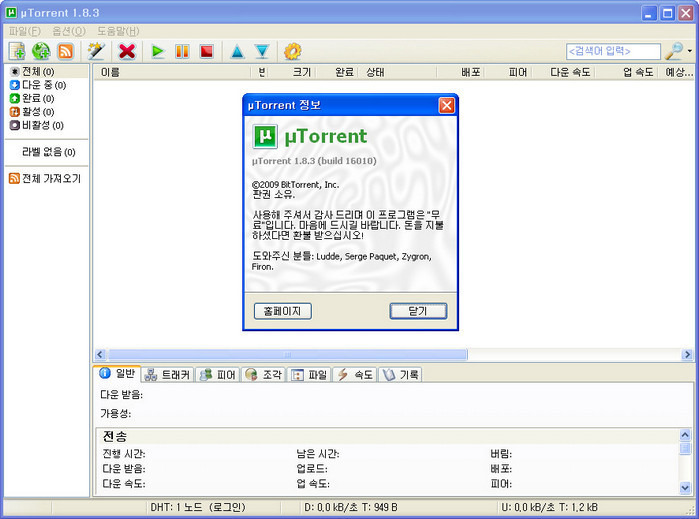Click the green Start torrent play icon
This screenshot has width=699, height=519.
pyautogui.click(x=157, y=51)
